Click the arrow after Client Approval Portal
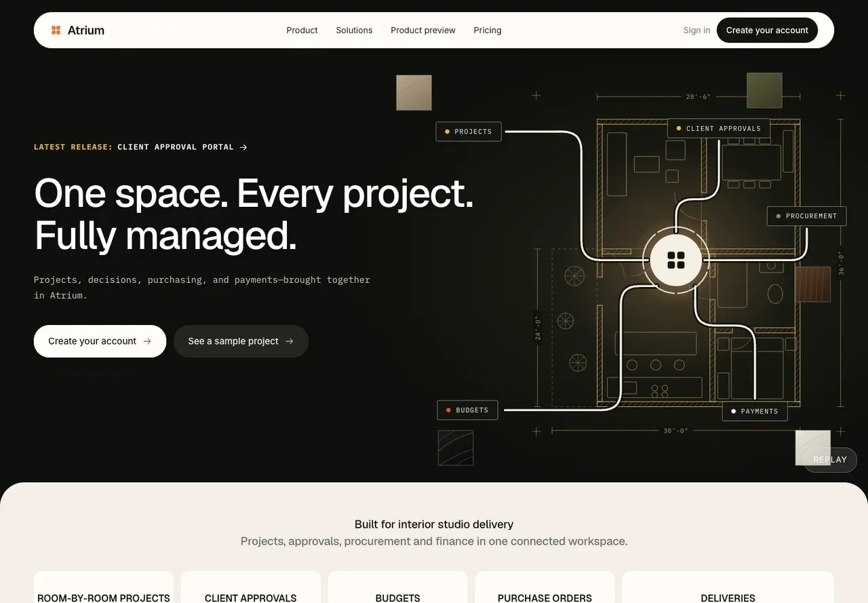Image resolution: width=868 pixels, height=603 pixels. click(x=243, y=147)
